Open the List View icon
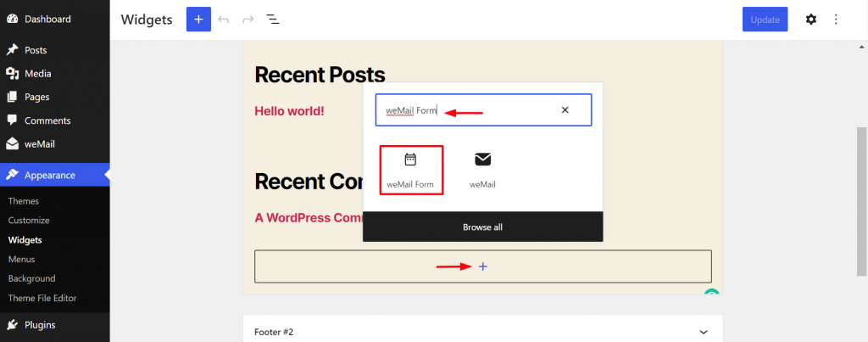The width and height of the screenshot is (868, 342). point(272,20)
